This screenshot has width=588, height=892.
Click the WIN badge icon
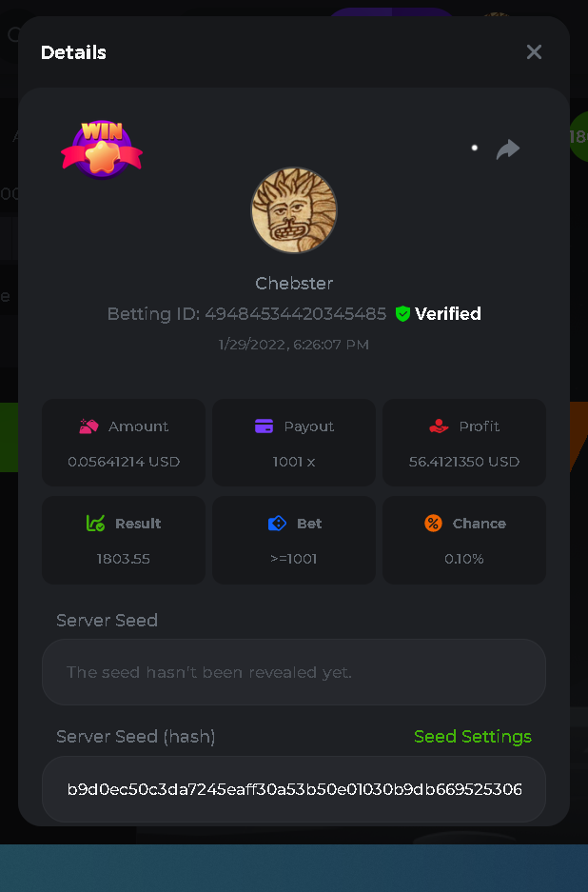(102, 149)
